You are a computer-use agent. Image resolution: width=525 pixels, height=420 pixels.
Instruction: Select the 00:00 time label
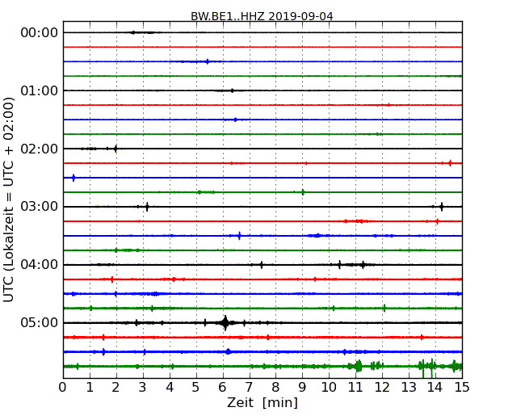(40, 33)
